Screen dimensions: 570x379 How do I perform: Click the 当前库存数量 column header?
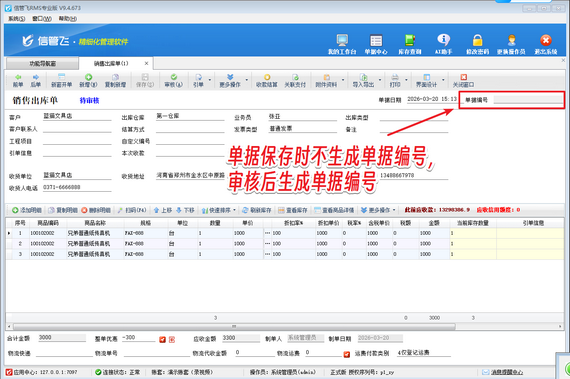473,223
